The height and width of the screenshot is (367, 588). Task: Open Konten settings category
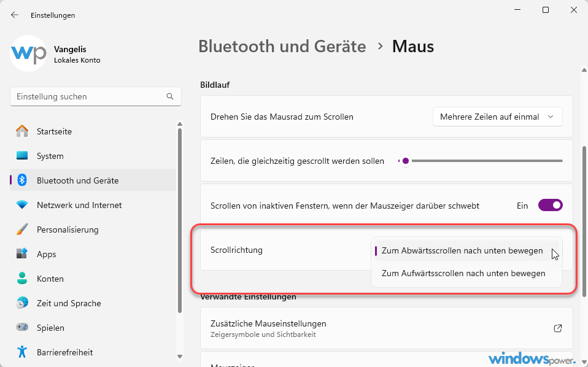coord(93,279)
